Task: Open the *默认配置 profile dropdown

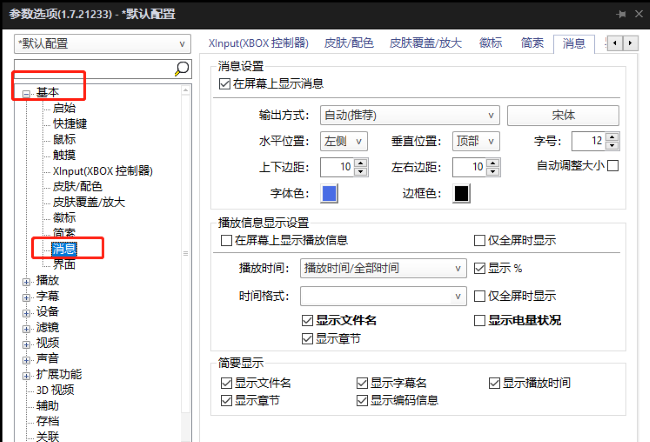Action: [x=102, y=44]
